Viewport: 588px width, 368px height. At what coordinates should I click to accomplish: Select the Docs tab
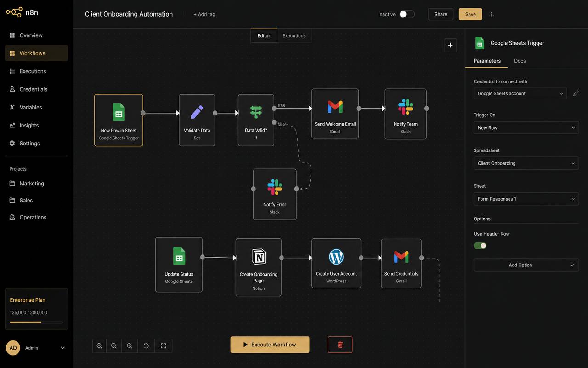point(520,61)
